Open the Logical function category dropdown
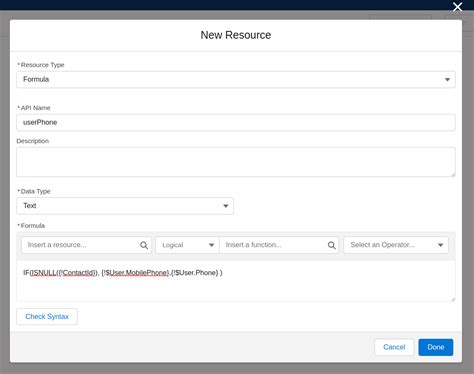This screenshot has height=374, width=474. pyautogui.click(x=187, y=245)
